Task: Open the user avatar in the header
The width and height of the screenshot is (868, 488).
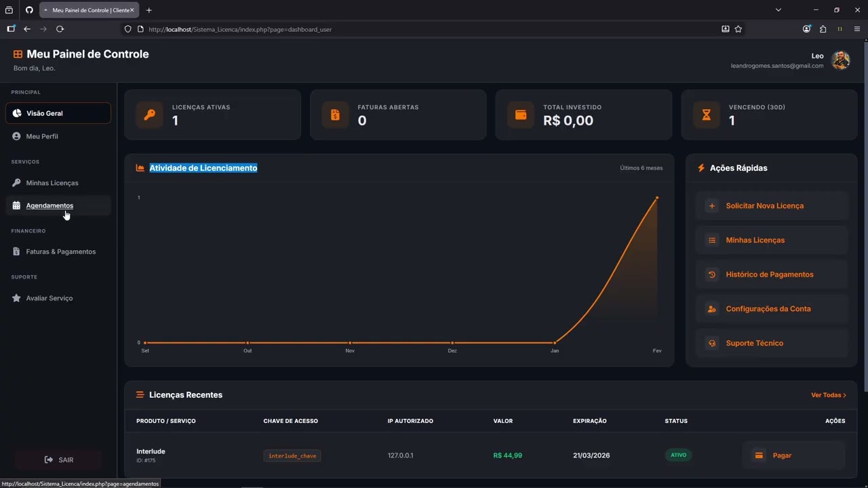Action: (841, 60)
